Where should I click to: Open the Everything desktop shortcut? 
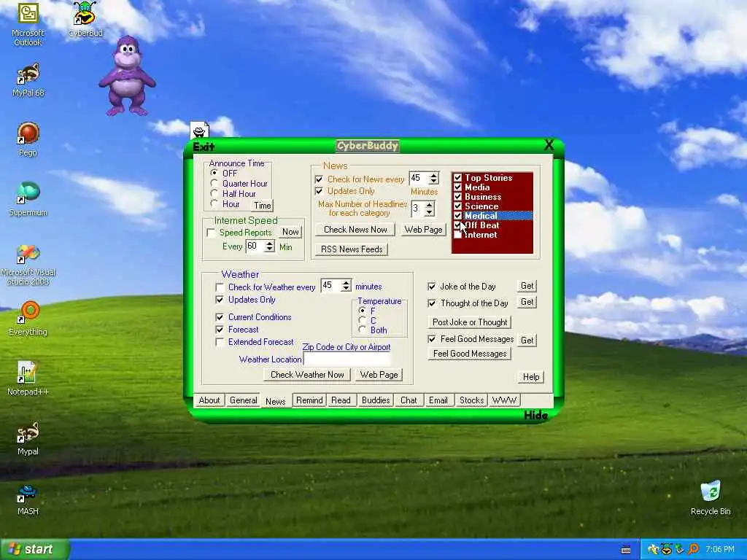point(28,319)
